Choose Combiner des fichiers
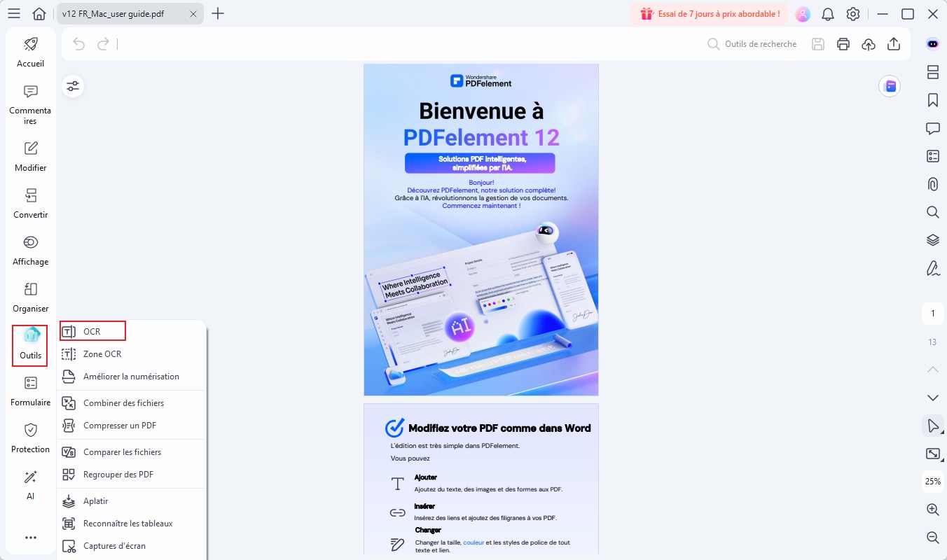 (132, 403)
